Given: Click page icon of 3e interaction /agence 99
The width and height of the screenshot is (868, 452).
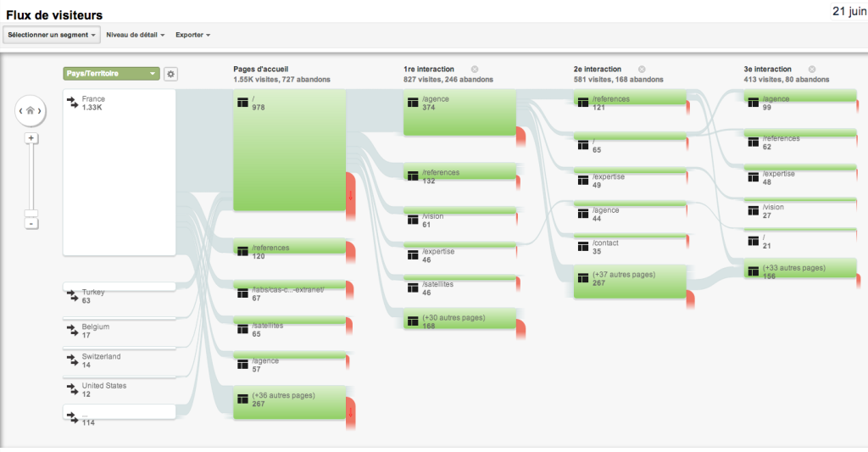Looking at the screenshot, I should 753,103.
